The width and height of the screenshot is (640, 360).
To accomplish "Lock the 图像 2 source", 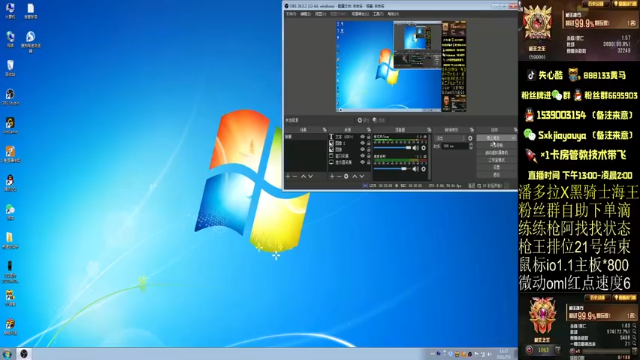I will point(369,143).
